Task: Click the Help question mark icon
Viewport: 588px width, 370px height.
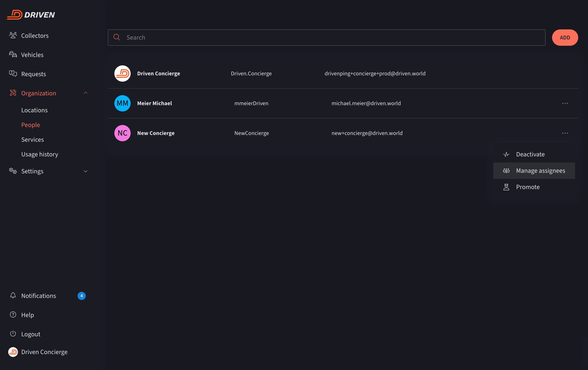Action: [x=13, y=314]
